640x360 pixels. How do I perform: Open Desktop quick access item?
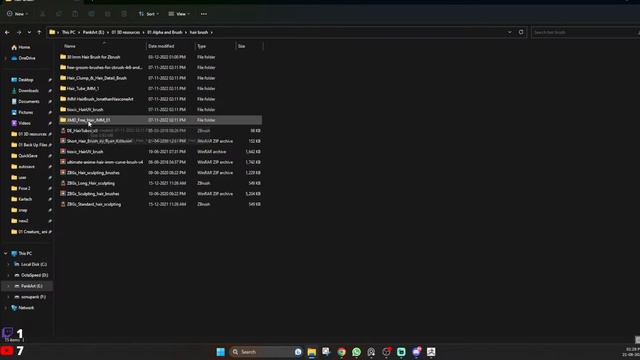(x=26, y=80)
